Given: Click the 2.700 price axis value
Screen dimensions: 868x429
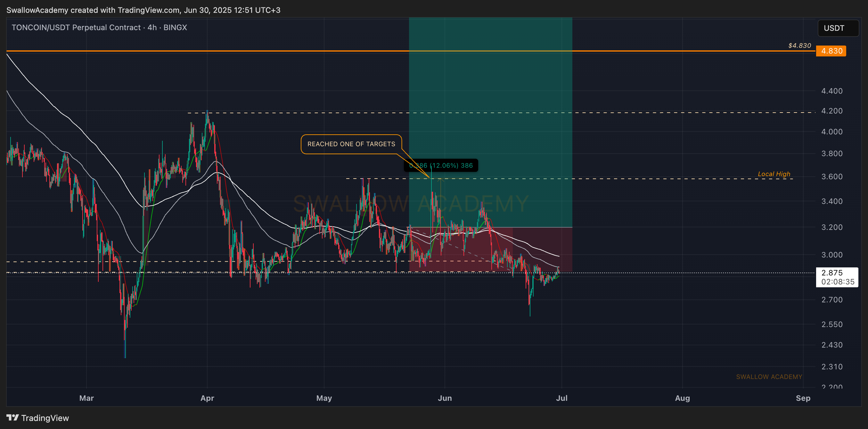Looking at the screenshot, I should click(x=832, y=299).
